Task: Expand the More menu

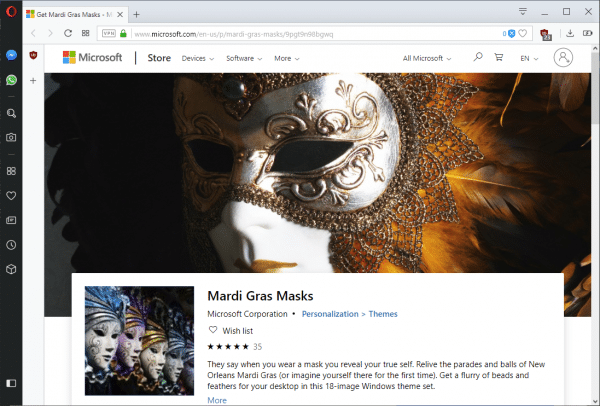Action: [287, 59]
